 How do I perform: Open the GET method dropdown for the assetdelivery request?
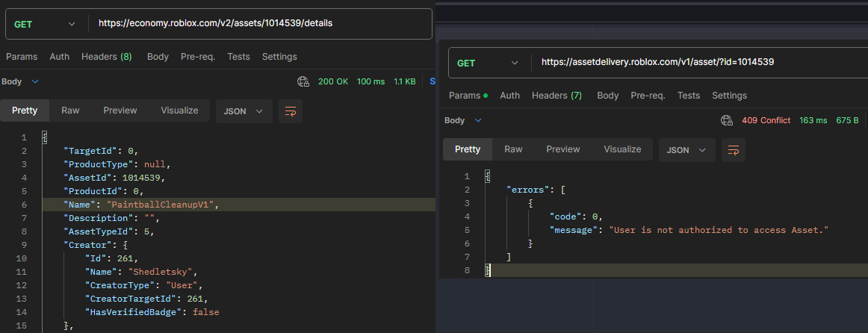(487, 63)
